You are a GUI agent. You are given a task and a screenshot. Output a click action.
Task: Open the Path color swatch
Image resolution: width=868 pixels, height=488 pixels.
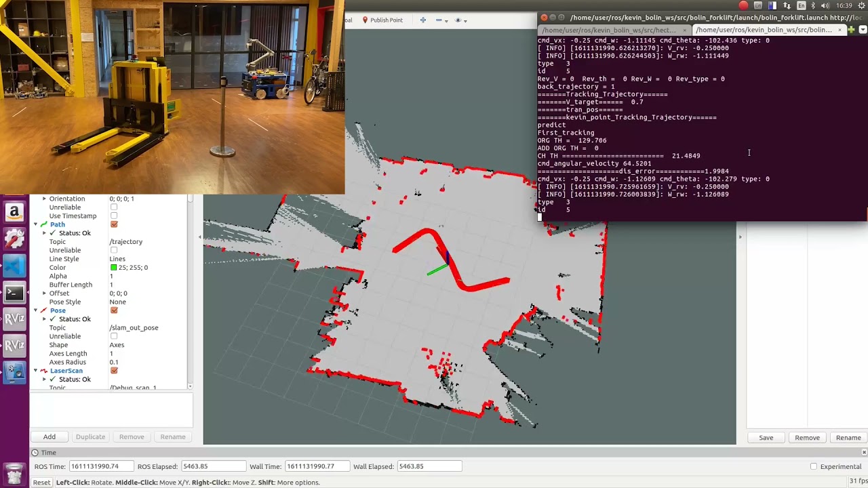[113, 268]
